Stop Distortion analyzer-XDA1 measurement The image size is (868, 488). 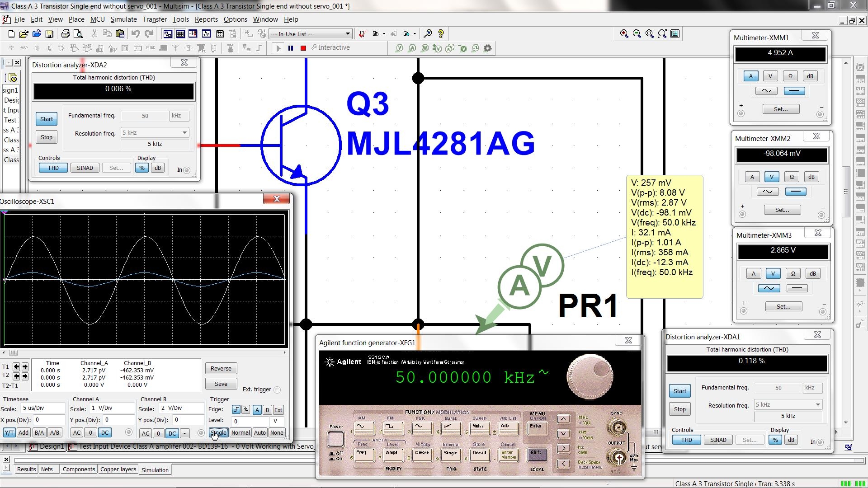679,409
